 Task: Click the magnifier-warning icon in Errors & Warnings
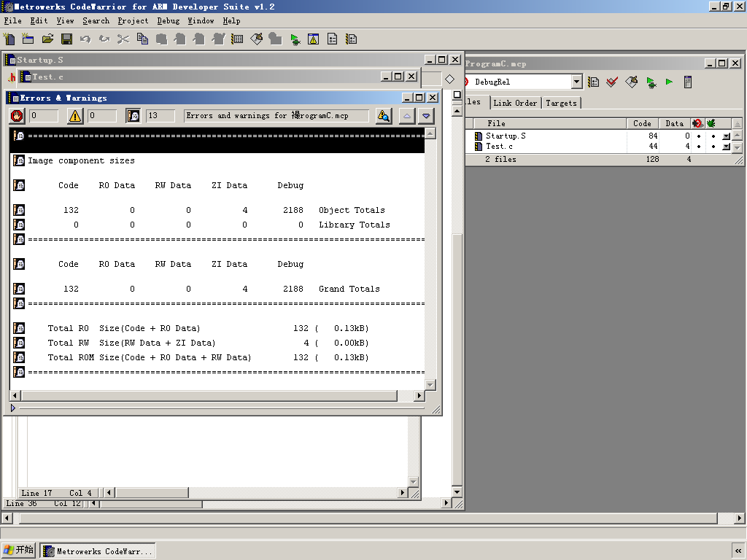click(x=384, y=116)
